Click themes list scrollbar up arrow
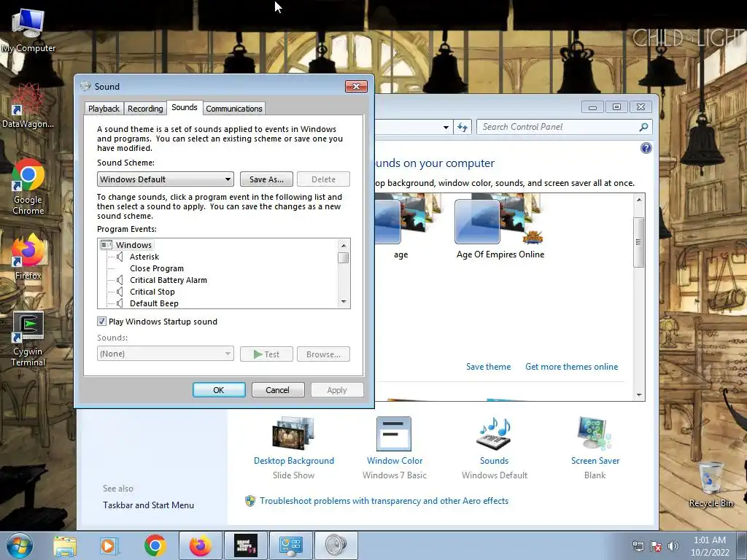 tap(639, 200)
